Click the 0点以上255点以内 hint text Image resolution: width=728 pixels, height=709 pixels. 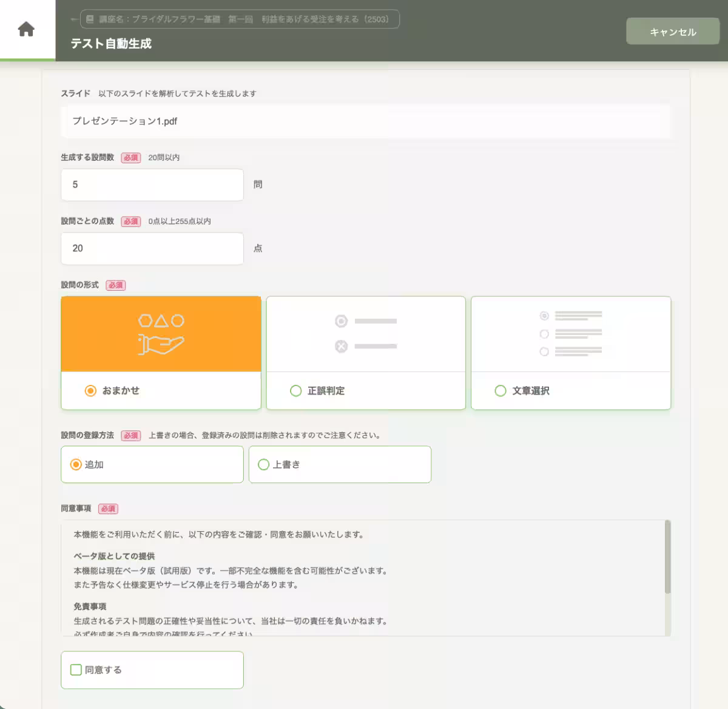pos(180,222)
